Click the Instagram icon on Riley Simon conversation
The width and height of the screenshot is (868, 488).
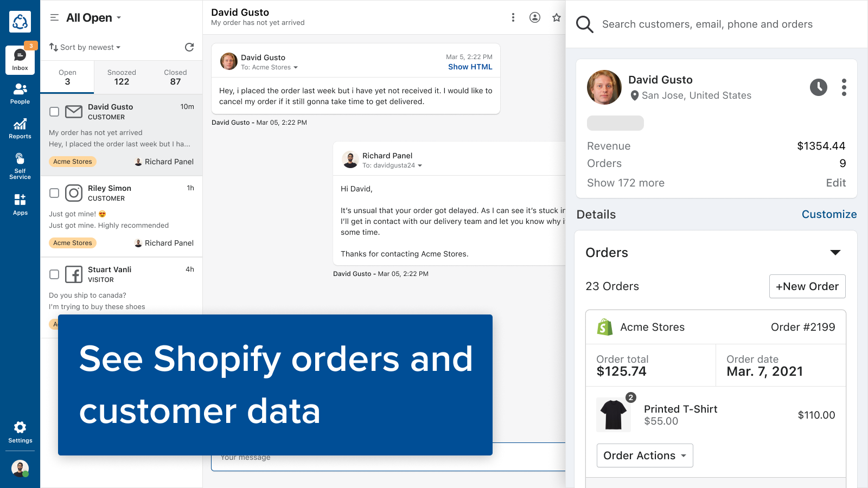click(74, 193)
